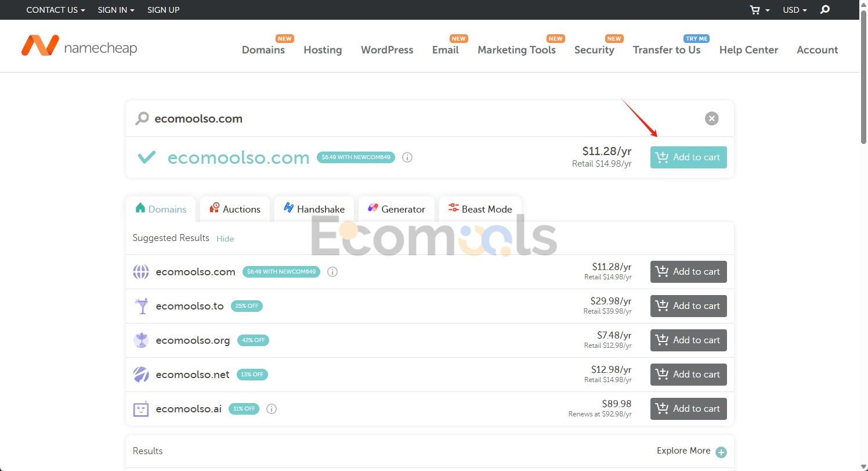Click the ecomoolso.net domain name
The height and width of the screenshot is (471, 868).
(193, 375)
